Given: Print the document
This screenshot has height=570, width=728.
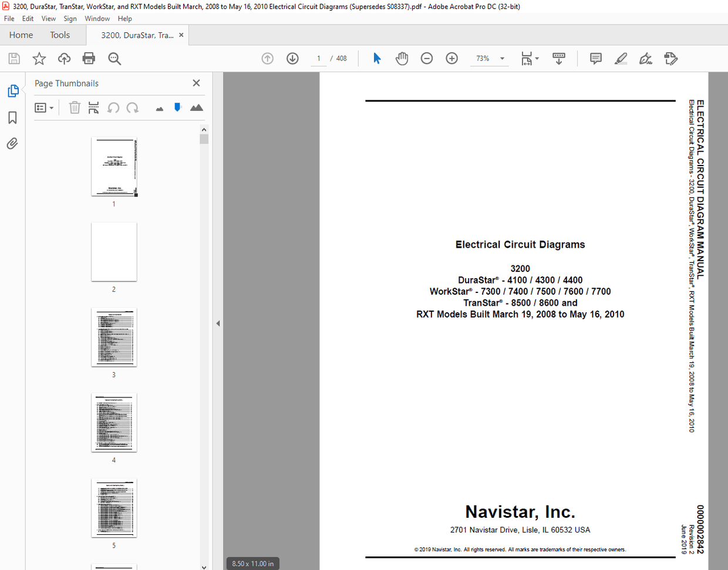Looking at the screenshot, I should click(89, 58).
